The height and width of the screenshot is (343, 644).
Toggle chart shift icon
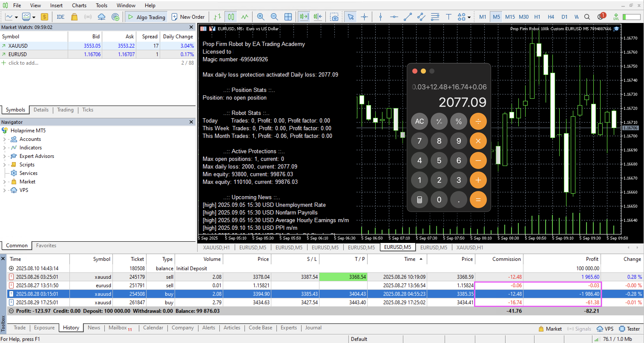318,17
